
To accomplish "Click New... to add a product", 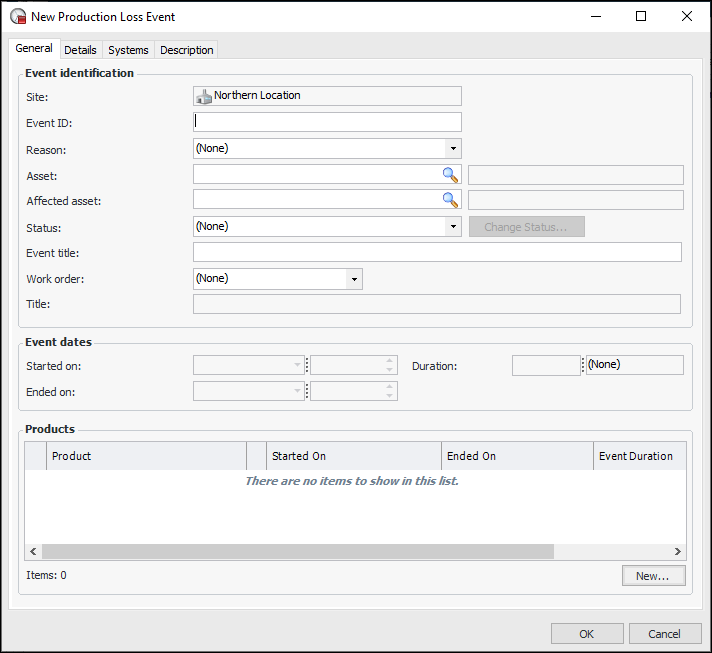I will (653, 575).
